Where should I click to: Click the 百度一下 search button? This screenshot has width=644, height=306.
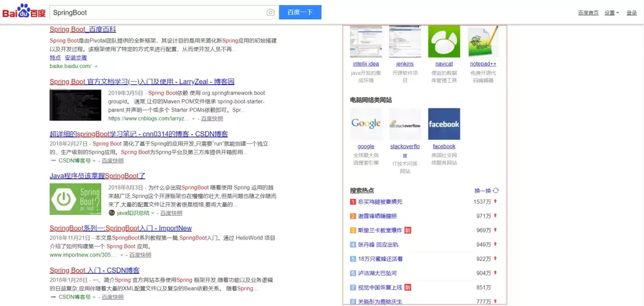[x=300, y=12]
